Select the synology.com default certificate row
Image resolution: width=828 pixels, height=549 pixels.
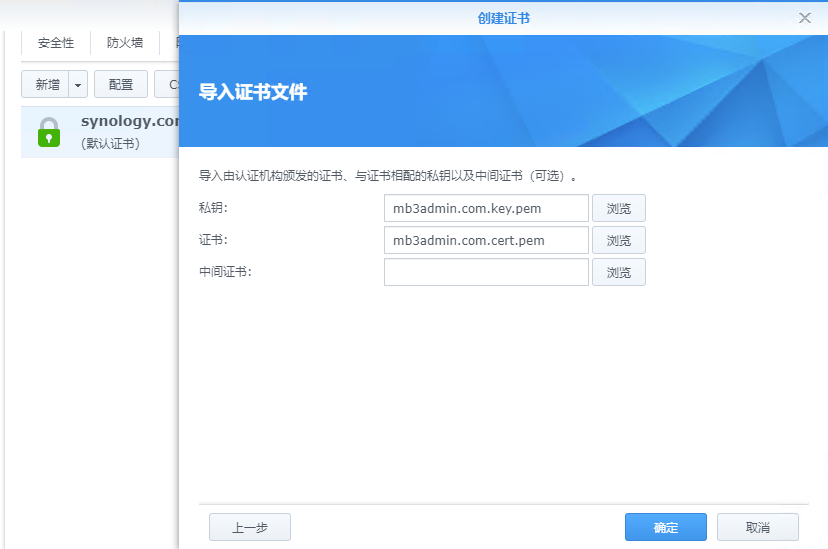[100, 132]
